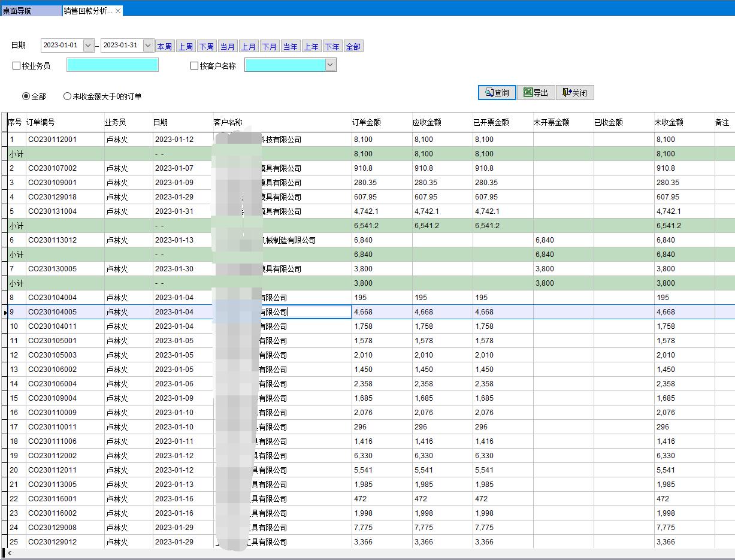
Task: Choose the 当年 date shortcut
Action: point(291,47)
